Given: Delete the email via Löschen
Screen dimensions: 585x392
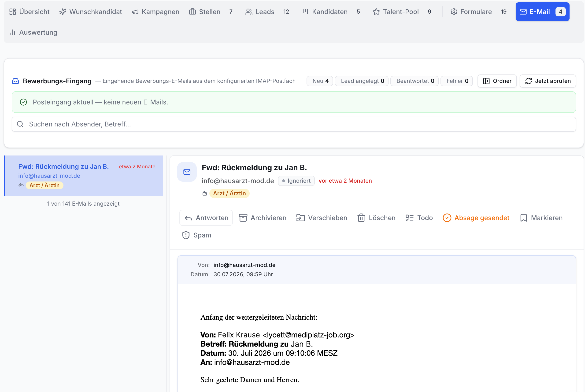Looking at the screenshot, I should pos(376,218).
